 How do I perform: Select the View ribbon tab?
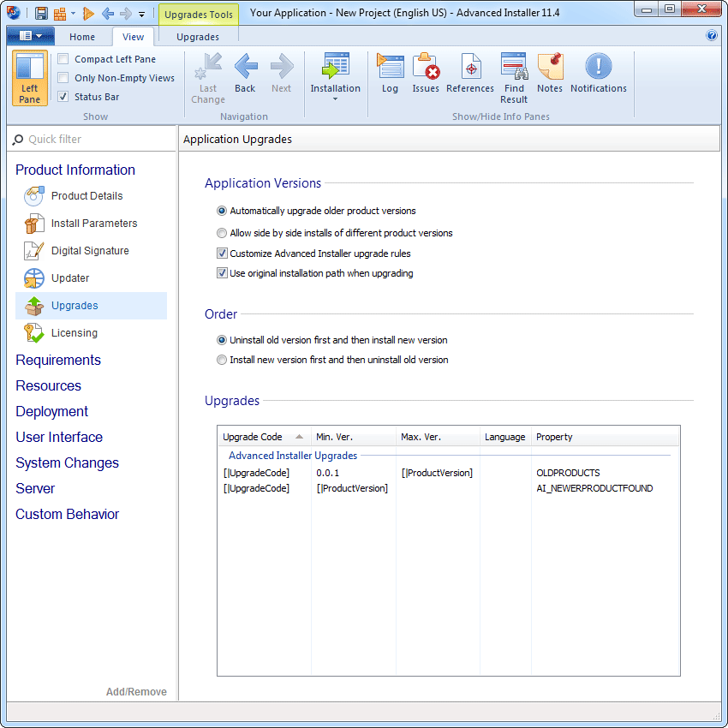click(x=134, y=37)
